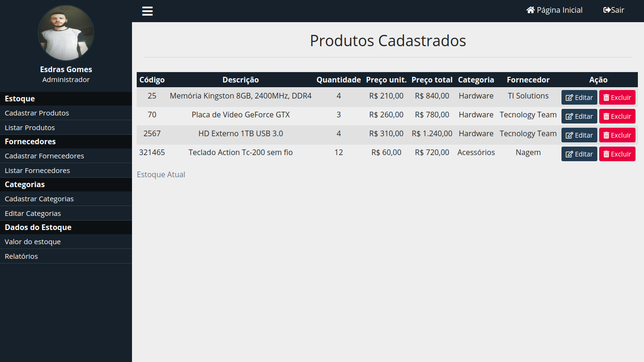Click the Editar button for Teclado Action
The width and height of the screenshot is (644, 362).
579,154
